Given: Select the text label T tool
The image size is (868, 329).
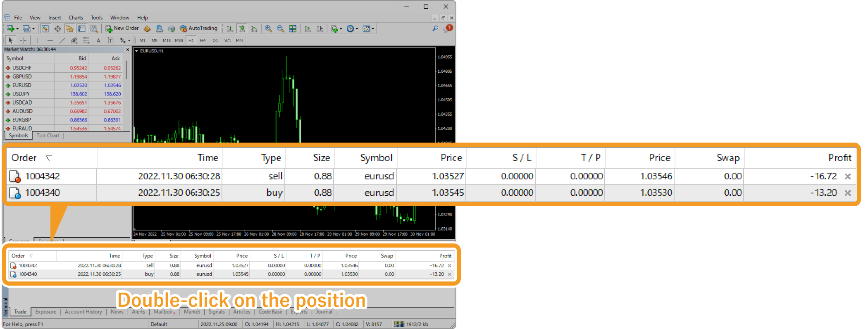Looking at the screenshot, I should 110,40.
